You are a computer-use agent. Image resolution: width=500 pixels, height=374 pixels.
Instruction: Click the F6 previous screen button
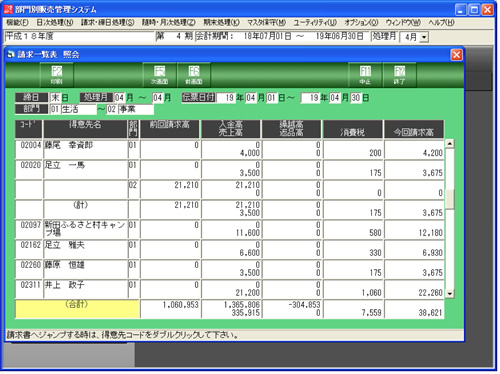coord(194,75)
